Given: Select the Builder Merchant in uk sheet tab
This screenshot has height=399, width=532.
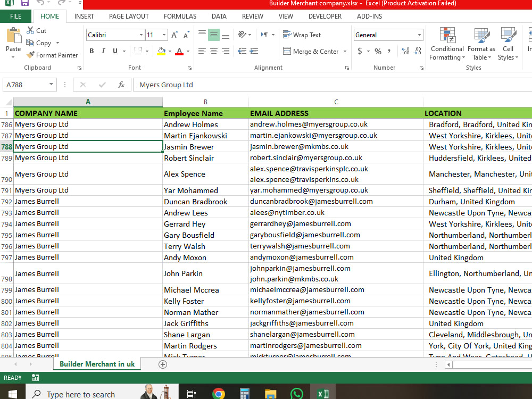Looking at the screenshot, I should [x=97, y=364].
